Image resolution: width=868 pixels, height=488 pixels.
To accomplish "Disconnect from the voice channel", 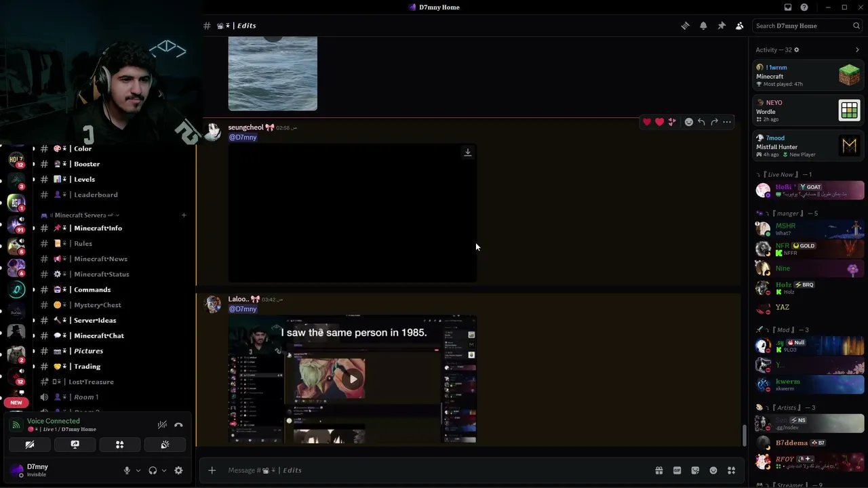I will pyautogui.click(x=178, y=425).
